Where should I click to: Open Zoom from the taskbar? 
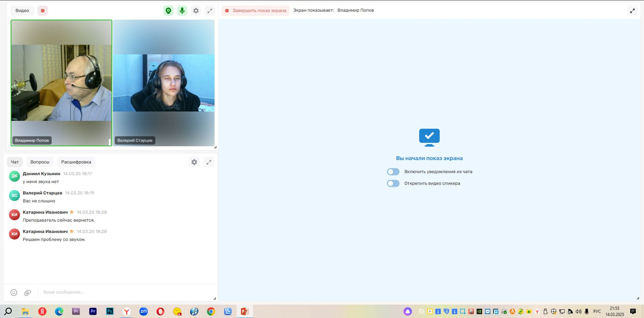click(x=144, y=311)
